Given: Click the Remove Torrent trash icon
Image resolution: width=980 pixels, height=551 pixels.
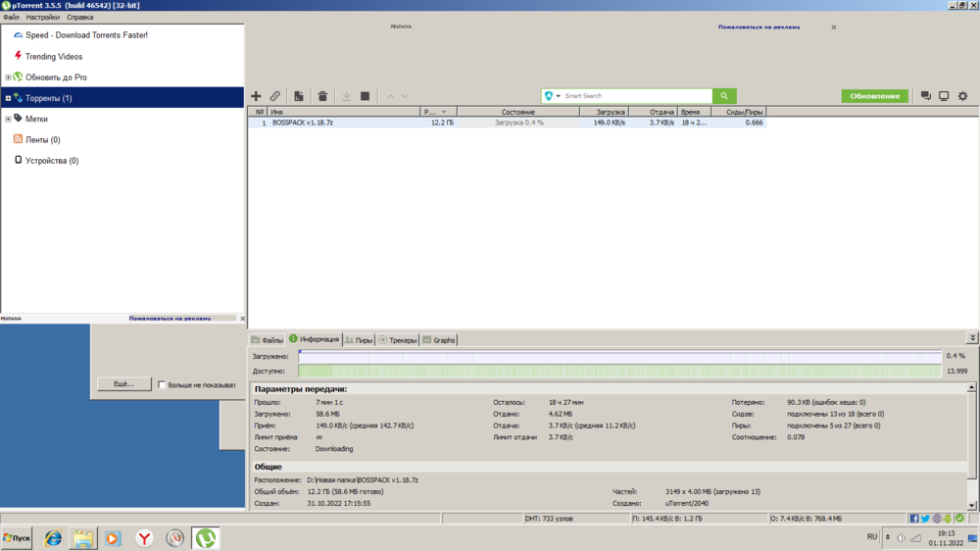Looking at the screenshot, I should (x=322, y=96).
